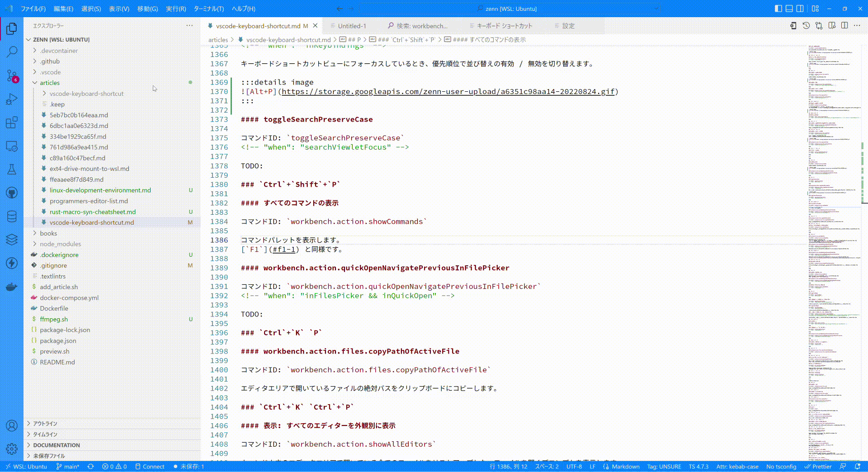The image size is (868, 472).
Task: Follow the #f1-1 anchor link
Action: pos(284,250)
